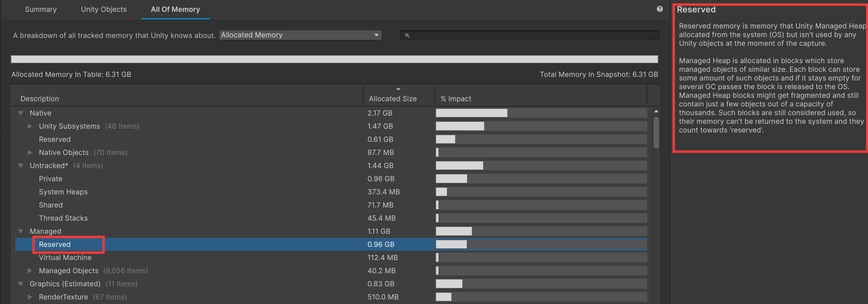Image resolution: width=868 pixels, height=304 pixels.
Task: Expand Unity Subsystems item
Action: 30,126
